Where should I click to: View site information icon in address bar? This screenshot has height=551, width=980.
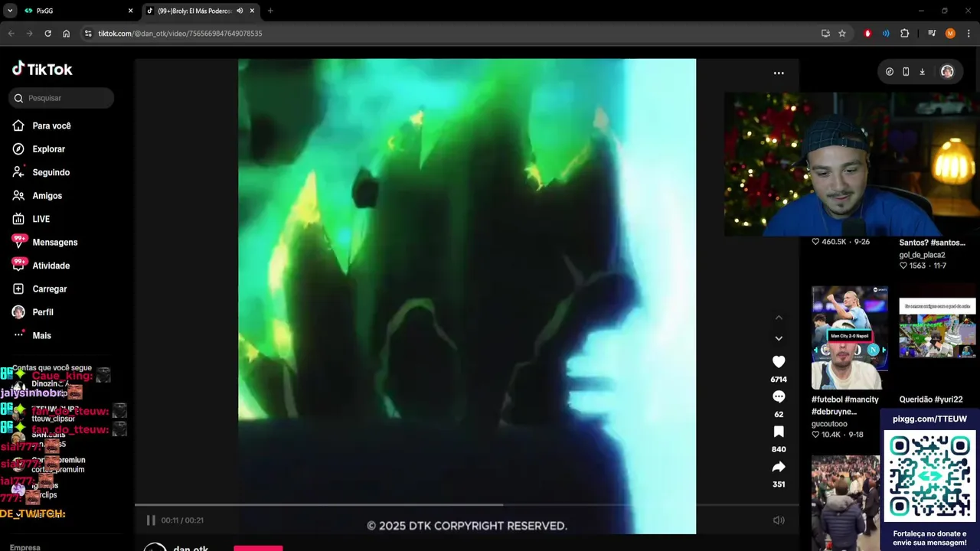tap(88, 34)
